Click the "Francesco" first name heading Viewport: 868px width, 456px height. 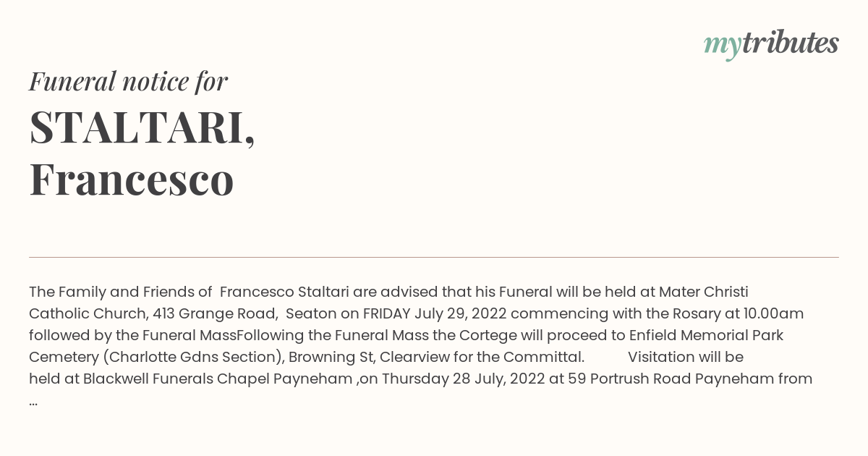click(132, 179)
